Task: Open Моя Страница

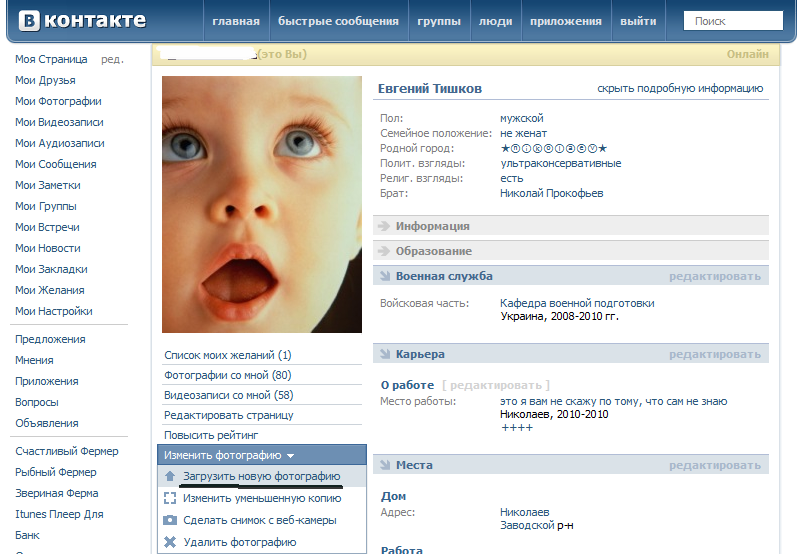Action: [x=51, y=59]
